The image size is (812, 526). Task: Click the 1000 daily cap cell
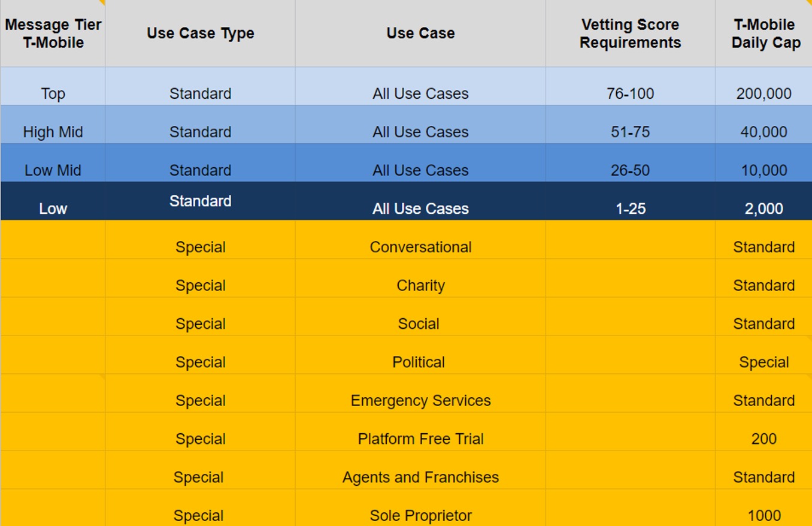(763, 507)
